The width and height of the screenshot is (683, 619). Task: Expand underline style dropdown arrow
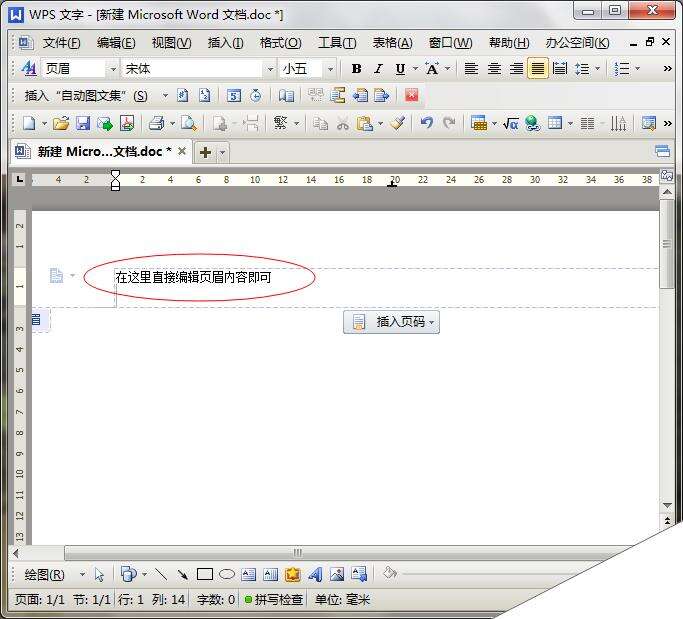(415, 68)
